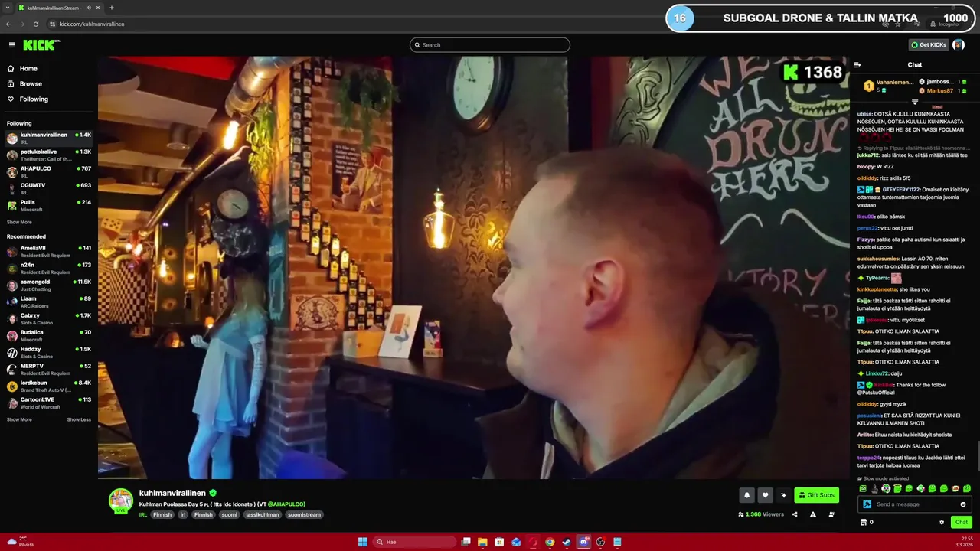Open Pullis channel in sidebar
Screen dimensions: 980x551
[49, 206]
